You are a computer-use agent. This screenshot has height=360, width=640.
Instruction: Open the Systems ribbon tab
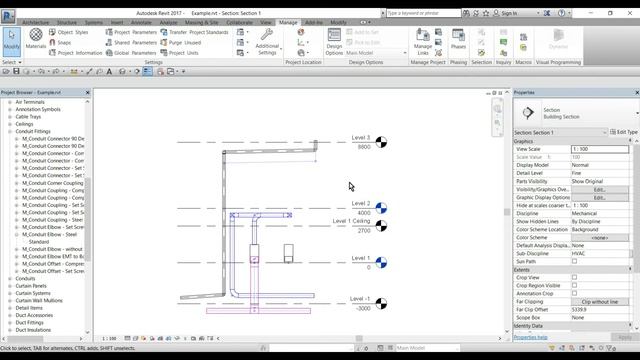coord(93,22)
